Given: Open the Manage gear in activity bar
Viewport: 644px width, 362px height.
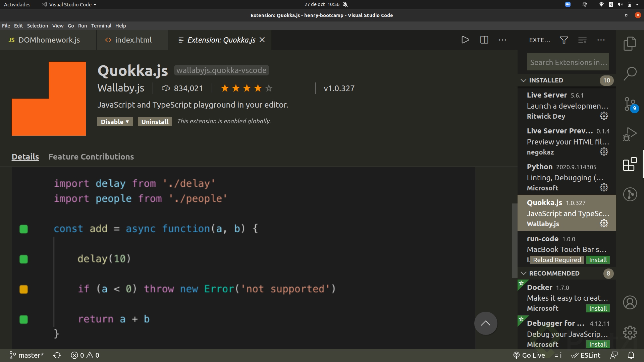Looking at the screenshot, I should 630,333.
